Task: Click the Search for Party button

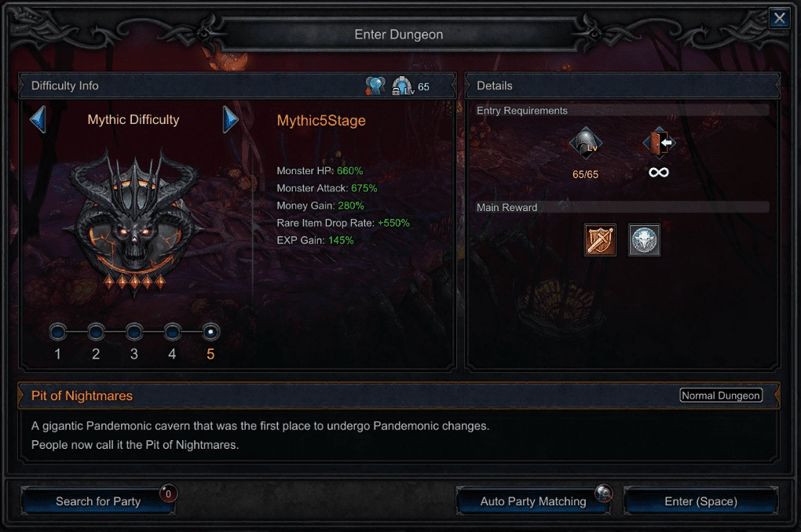Action: [98, 501]
